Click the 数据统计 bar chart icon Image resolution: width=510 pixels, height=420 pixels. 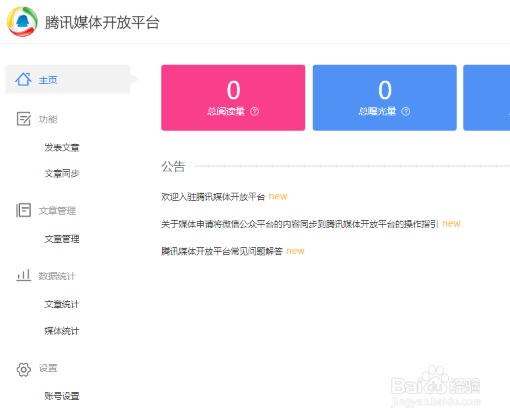tap(24, 275)
